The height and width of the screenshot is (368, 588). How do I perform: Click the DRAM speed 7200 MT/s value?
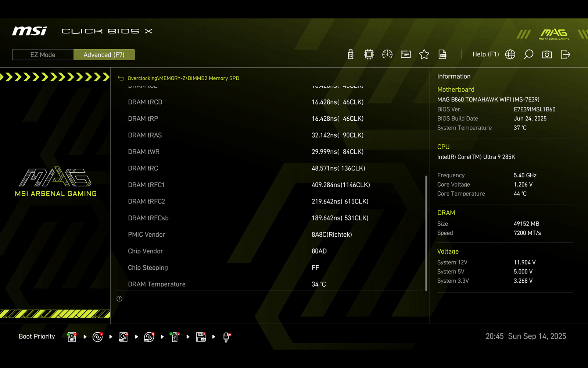point(527,233)
